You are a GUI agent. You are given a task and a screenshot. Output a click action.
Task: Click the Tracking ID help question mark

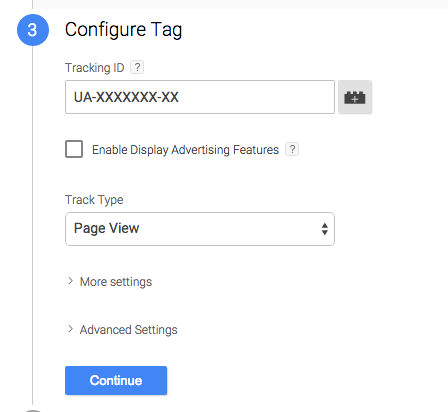point(137,67)
